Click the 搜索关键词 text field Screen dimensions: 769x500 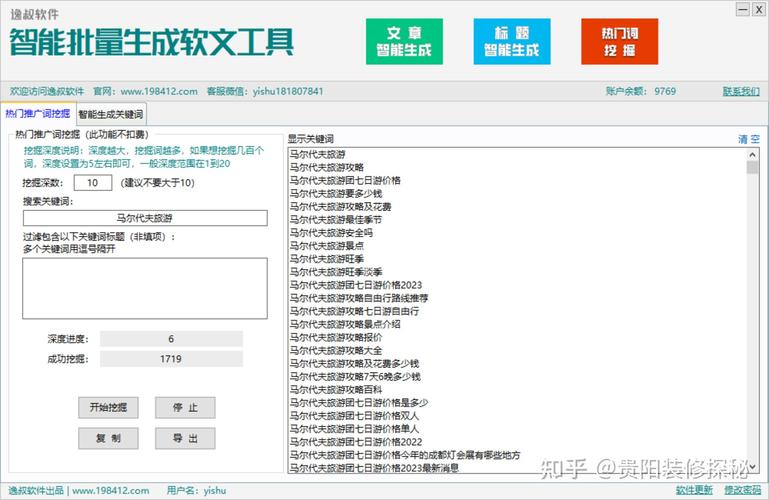[145, 218]
